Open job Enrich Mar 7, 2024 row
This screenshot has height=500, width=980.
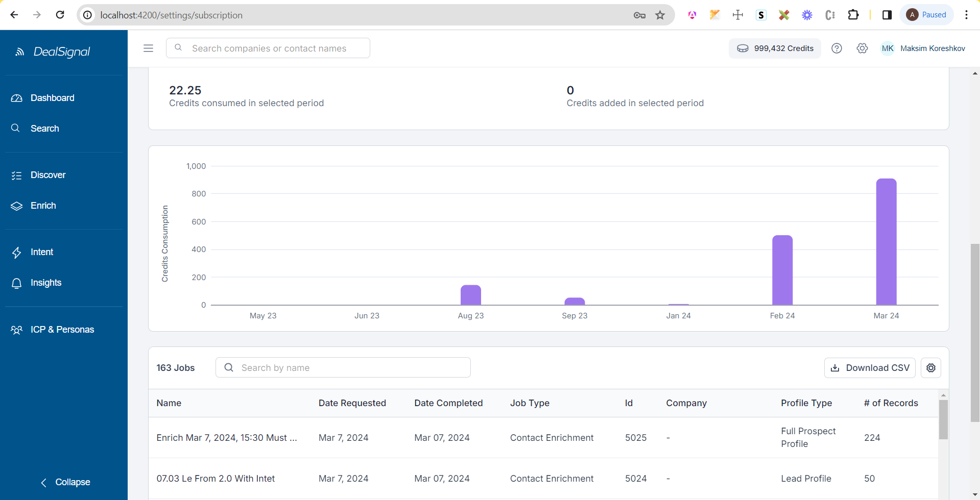pyautogui.click(x=226, y=438)
